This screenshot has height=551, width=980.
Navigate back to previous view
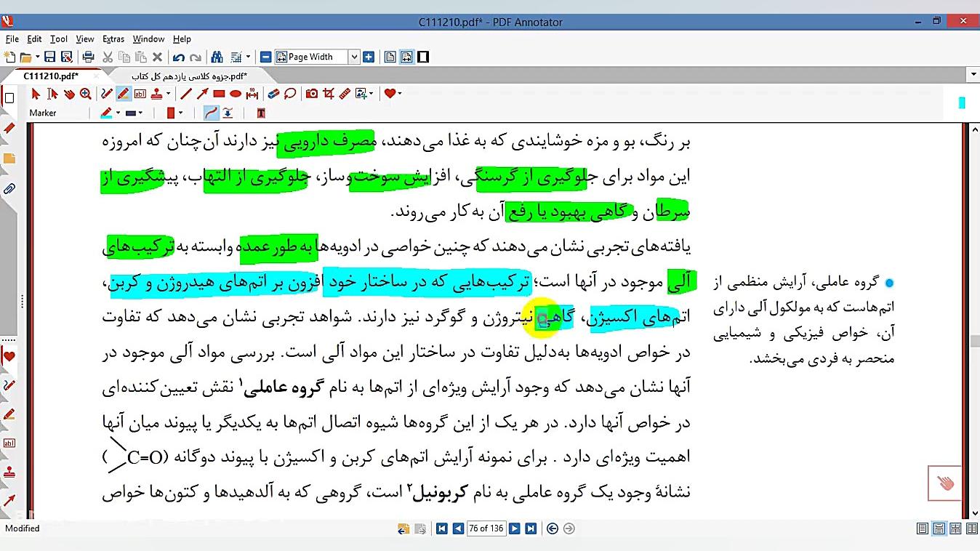553,528
